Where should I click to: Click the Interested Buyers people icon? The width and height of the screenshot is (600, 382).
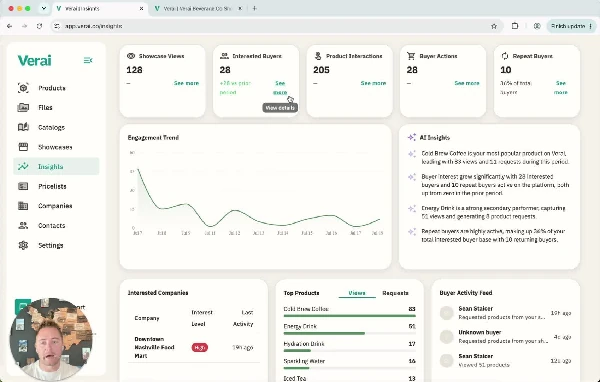(224, 56)
